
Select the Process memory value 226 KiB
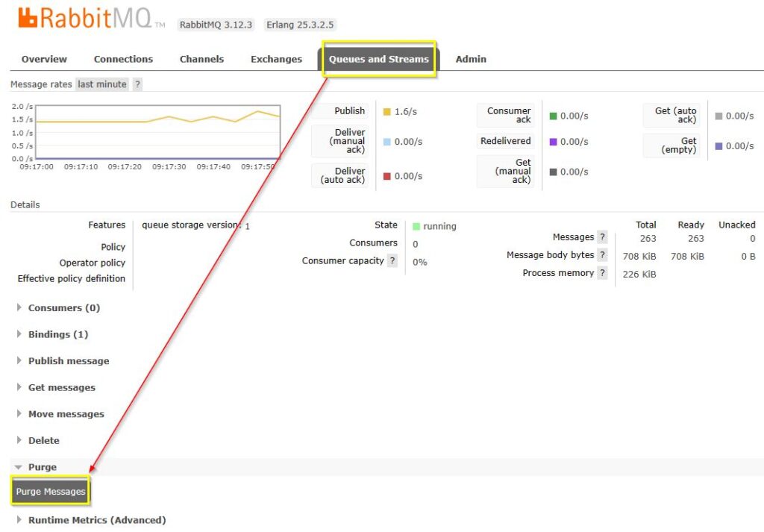pyautogui.click(x=639, y=275)
